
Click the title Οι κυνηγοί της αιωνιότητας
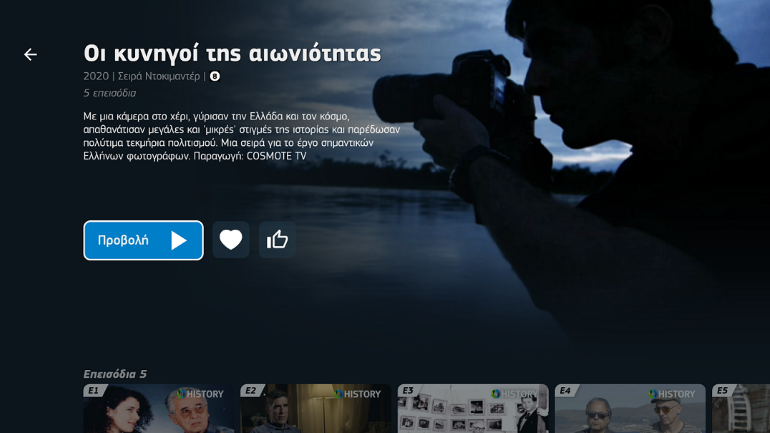point(232,53)
